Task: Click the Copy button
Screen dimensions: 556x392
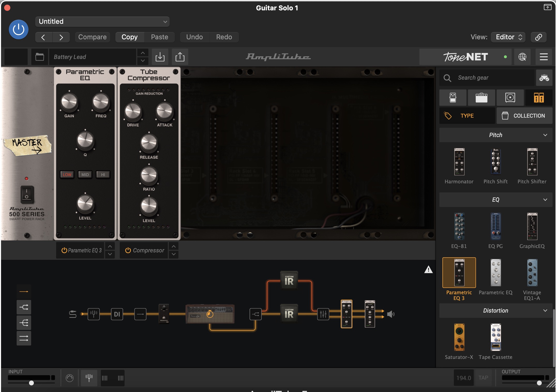Action: click(130, 37)
